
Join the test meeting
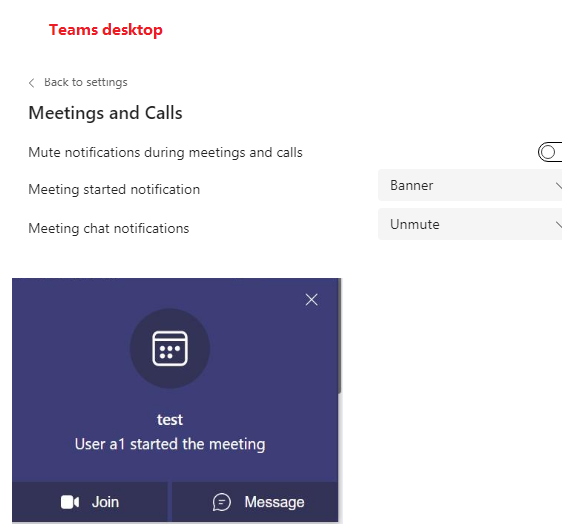pyautogui.click(x=90, y=502)
